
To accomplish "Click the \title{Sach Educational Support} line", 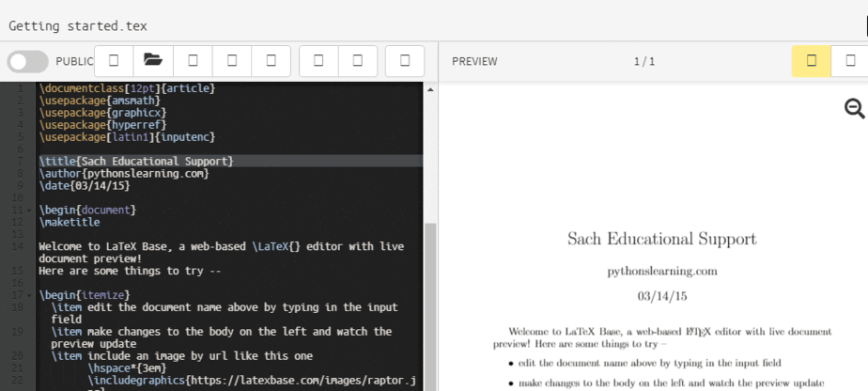I will pyautogui.click(x=136, y=161).
